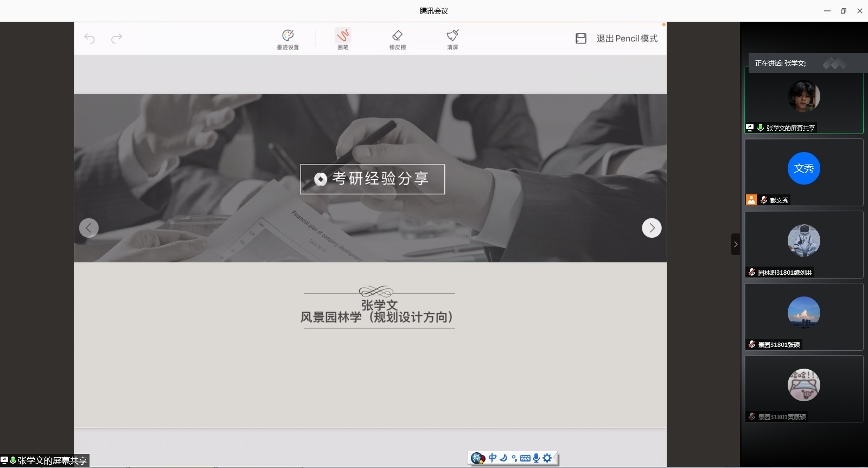Click the redo arrow in annotation toolbar
The image size is (868, 468).
click(117, 39)
